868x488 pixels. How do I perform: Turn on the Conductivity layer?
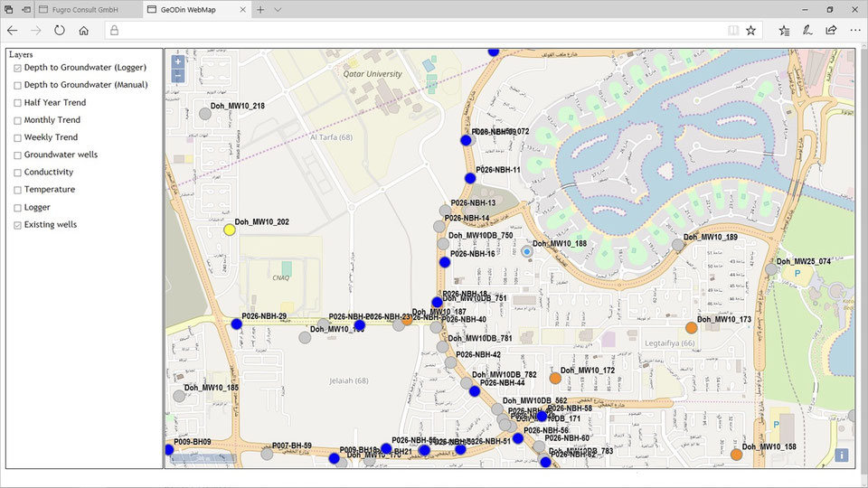17,173
